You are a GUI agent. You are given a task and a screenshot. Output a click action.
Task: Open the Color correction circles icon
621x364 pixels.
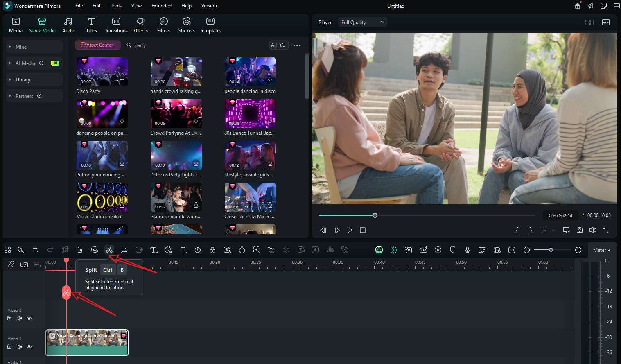coord(212,250)
